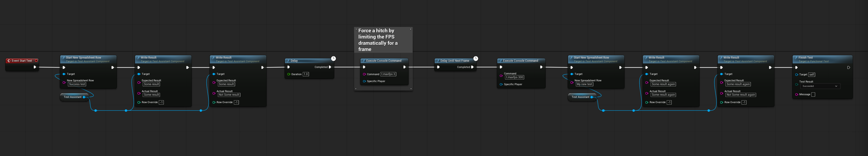Click the 'Success test' spreadsheet row field
The image size is (868, 156).
click(x=77, y=84)
